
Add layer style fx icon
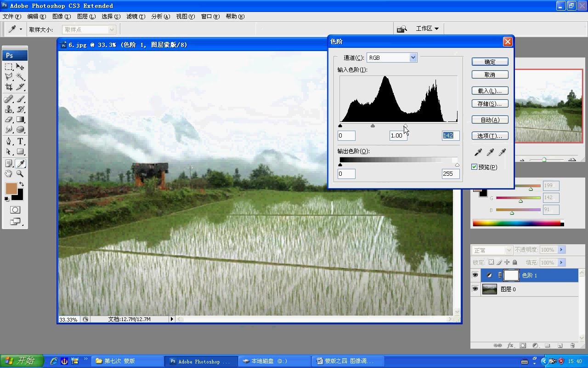510,345
